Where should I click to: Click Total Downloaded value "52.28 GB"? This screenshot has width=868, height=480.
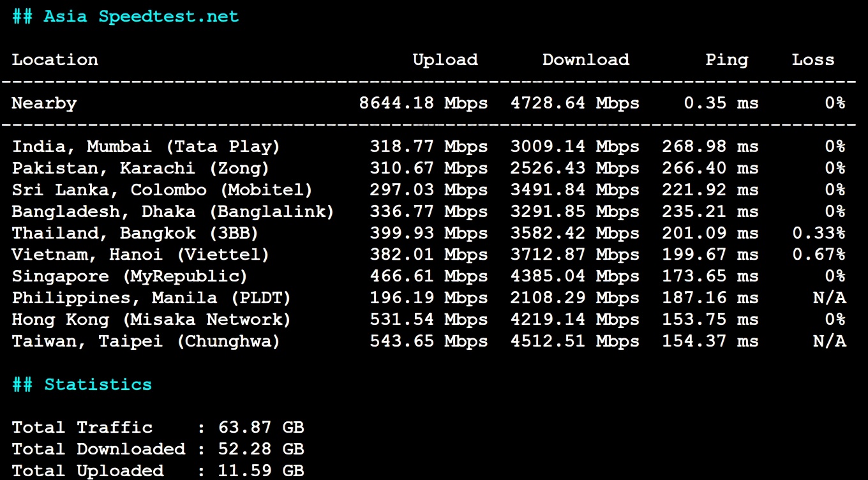click(x=261, y=449)
